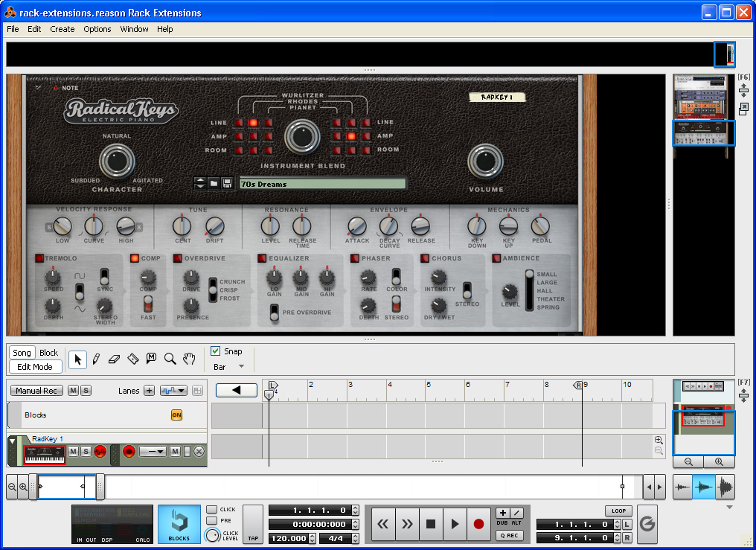Select the largest waveform zoom mode
This screenshot has width=756, height=550.
coord(725,487)
